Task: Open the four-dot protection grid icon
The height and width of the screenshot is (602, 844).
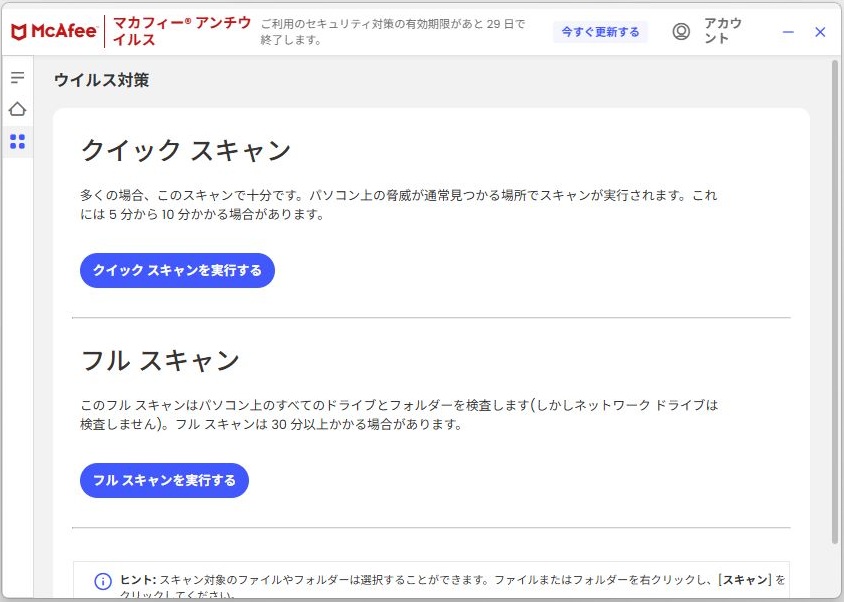Action: click(x=17, y=142)
